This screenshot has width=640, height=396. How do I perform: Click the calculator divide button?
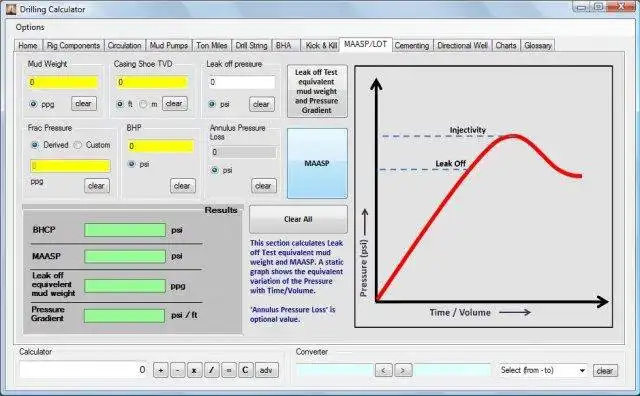211,370
